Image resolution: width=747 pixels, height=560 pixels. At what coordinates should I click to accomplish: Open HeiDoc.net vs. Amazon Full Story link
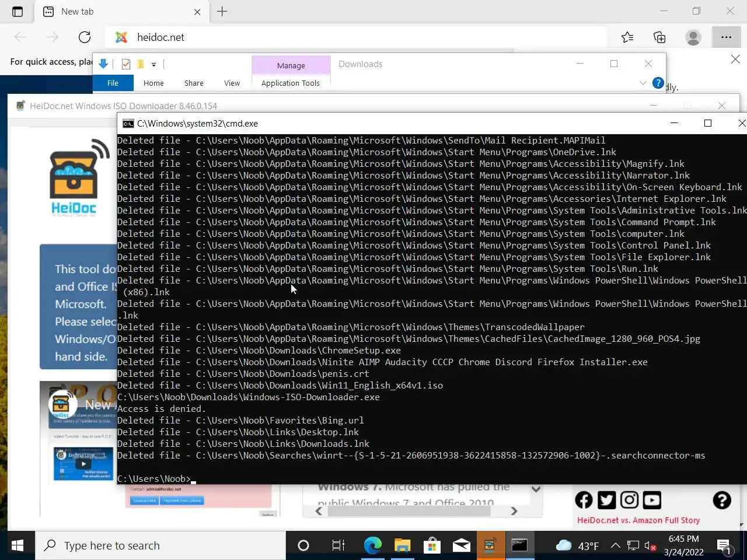[x=638, y=520]
